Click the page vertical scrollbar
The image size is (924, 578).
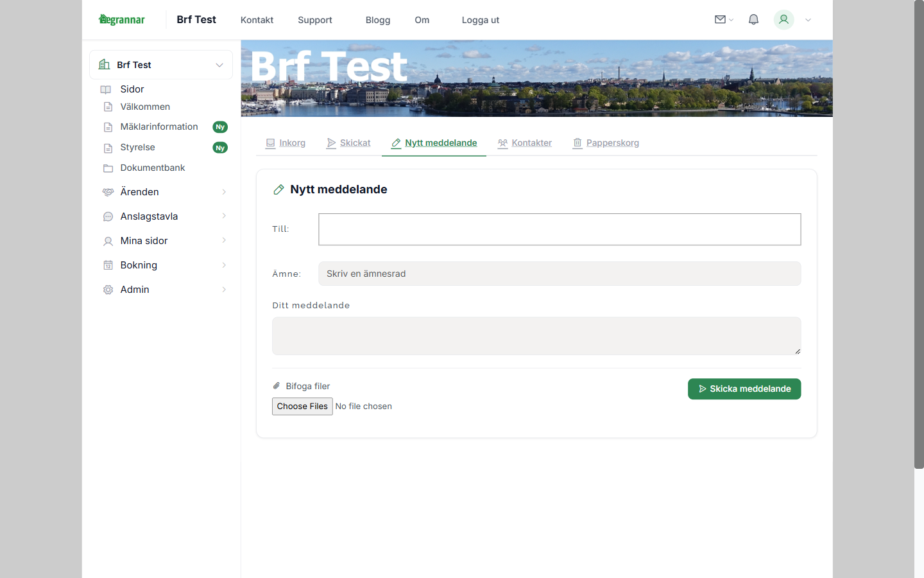[x=919, y=234]
